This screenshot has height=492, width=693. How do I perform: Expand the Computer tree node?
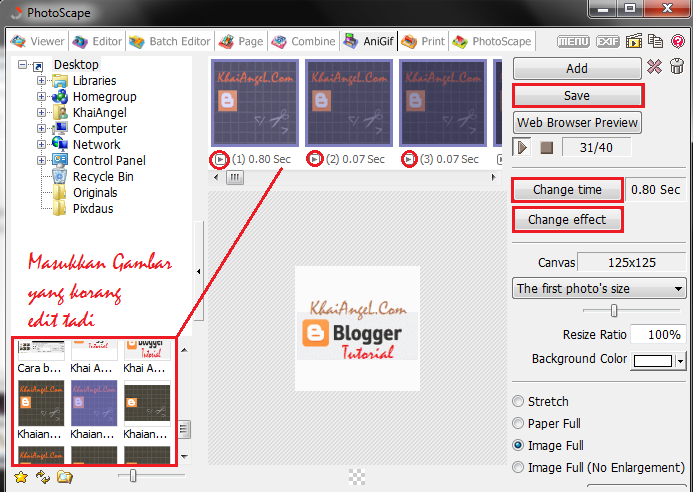[41, 128]
